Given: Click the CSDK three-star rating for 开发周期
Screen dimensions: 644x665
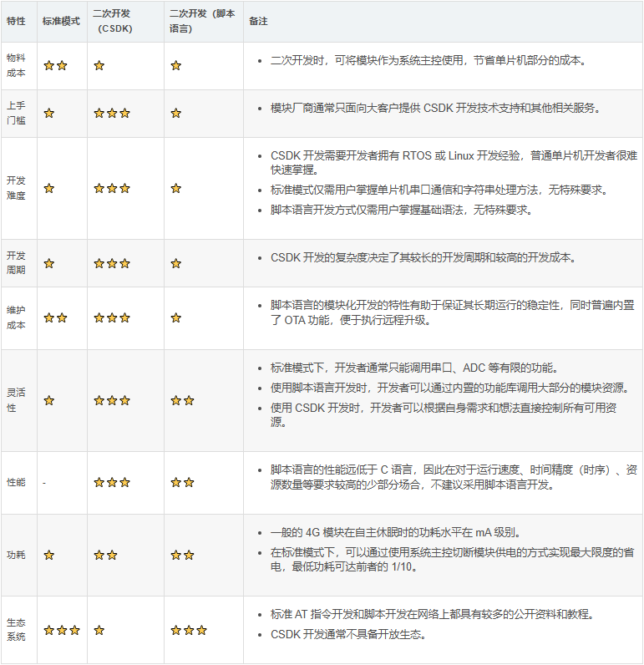Looking at the screenshot, I should [112, 264].
